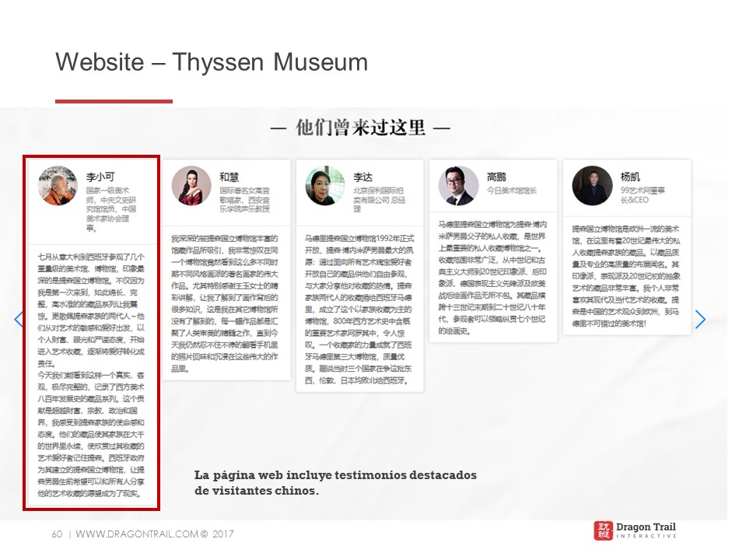Click 李小可's title 国家一级美术师

pyautogui.click(x=111, y=209)
